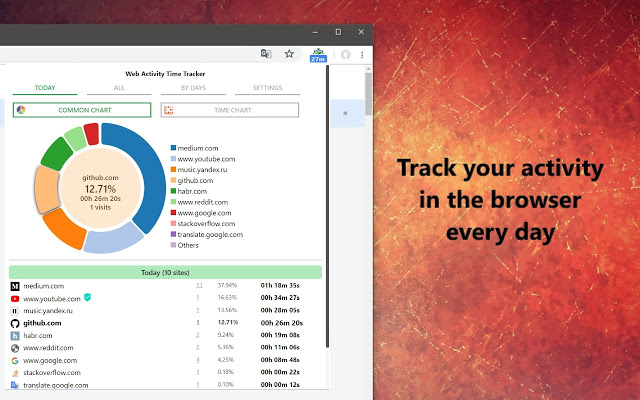
Task: Click the translate.google.com favicon in list
Action: 15,385
